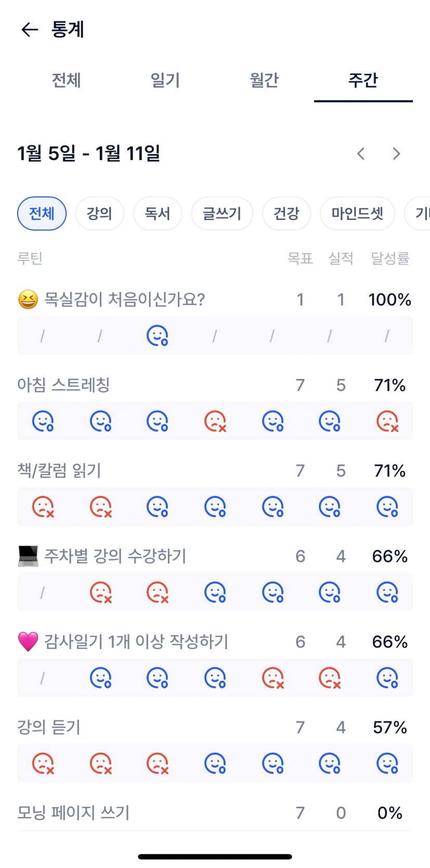This screenshot has height=868, width=430.
Task: Switch to the 일기 tab
Action: coord(165,81)
